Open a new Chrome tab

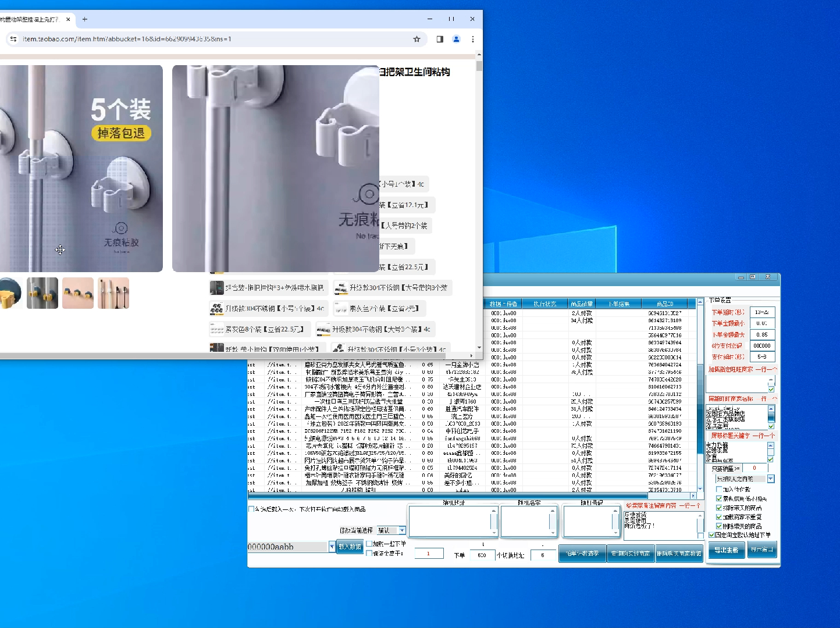[85, 19]
